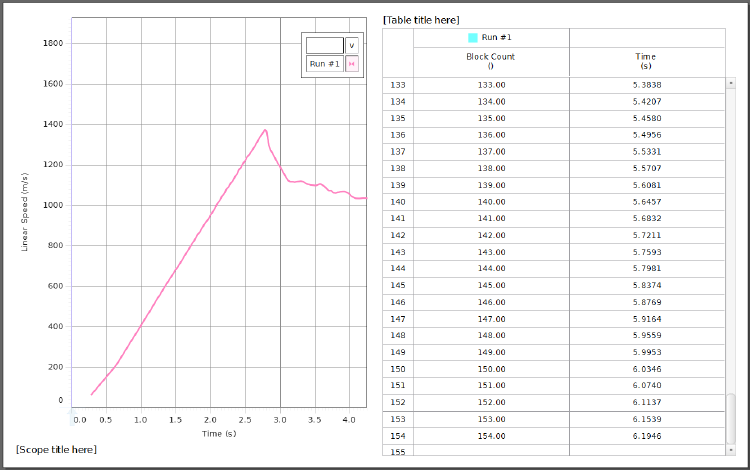This screenshot has width=750, height=470.
Task: Select the 'Run #1' entry in graph legend
Action: coord(325,64)
